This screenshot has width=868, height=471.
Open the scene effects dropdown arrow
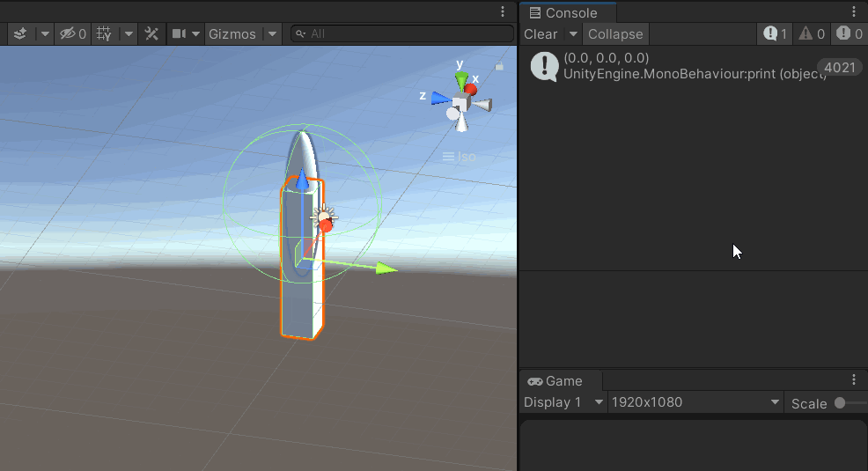coord(45,33)
